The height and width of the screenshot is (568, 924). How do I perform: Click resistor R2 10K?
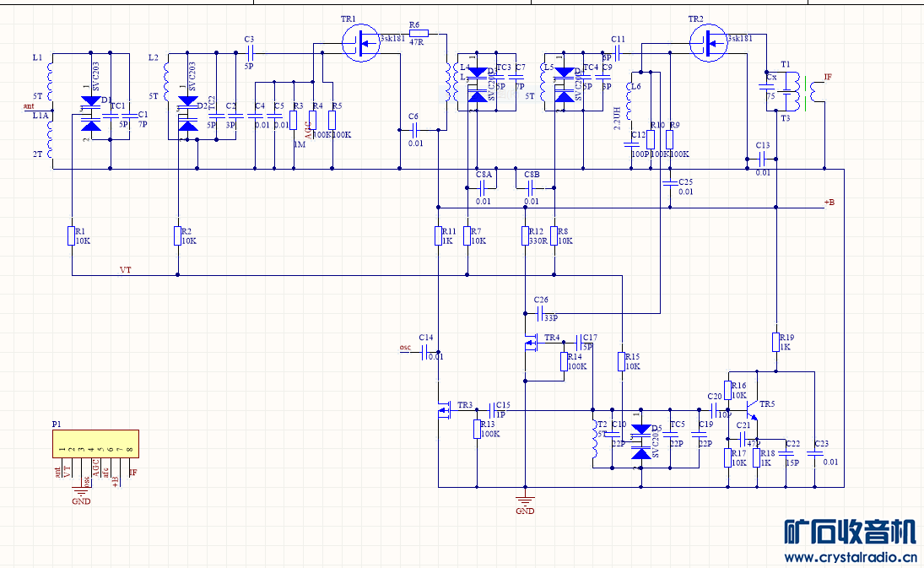click(177, 235)
